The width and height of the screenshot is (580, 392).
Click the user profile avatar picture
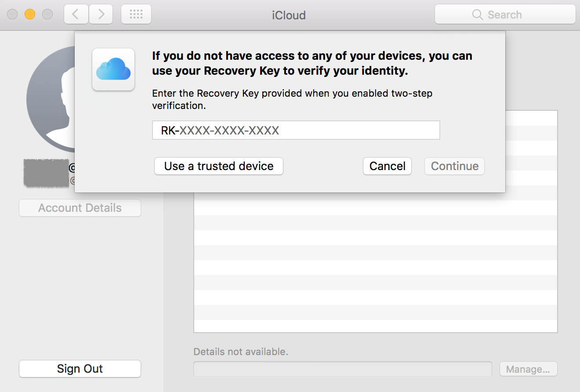click(51, 100)
